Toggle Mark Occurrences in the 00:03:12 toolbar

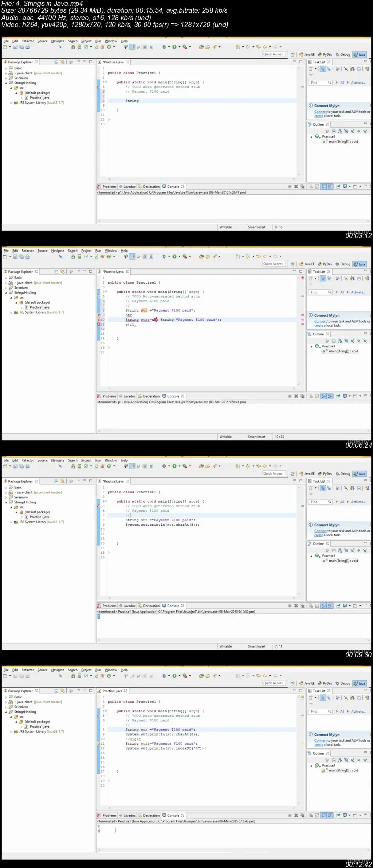coord(133,47)
